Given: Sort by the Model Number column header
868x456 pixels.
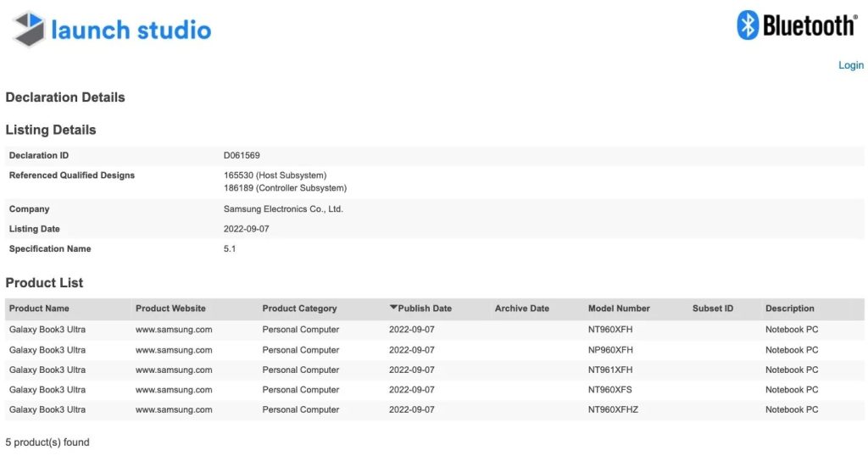Looking at the screenshot, I should pos(619,309).
